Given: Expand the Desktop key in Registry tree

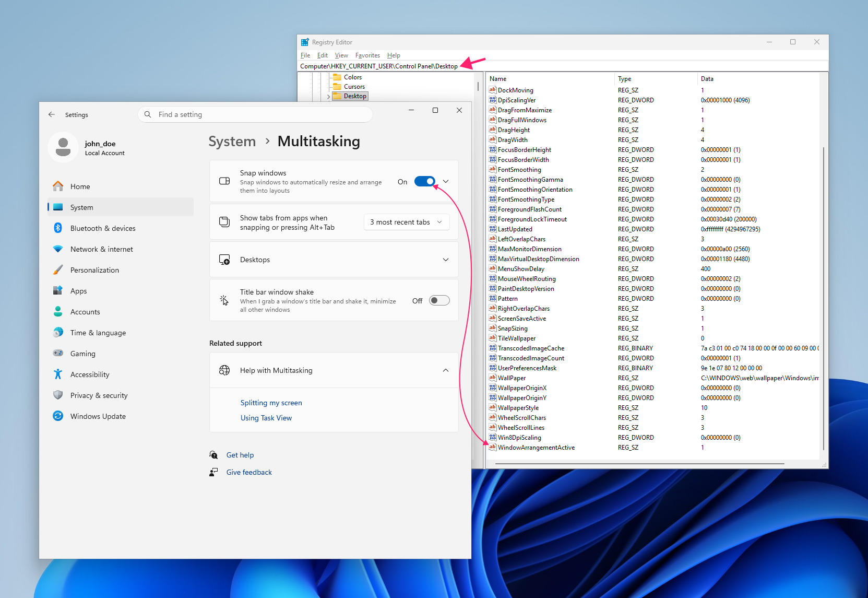Looking at the screenshot, I should tap(328, 97).
